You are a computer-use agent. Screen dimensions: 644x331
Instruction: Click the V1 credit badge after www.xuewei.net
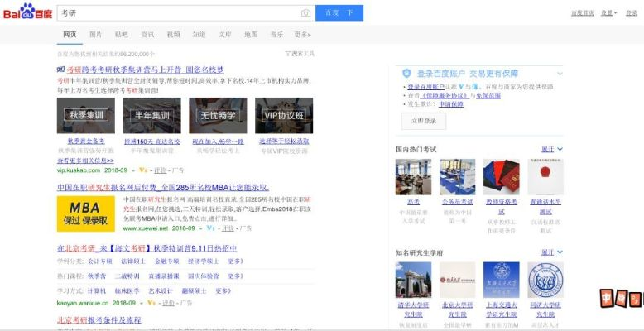point(211,228)
